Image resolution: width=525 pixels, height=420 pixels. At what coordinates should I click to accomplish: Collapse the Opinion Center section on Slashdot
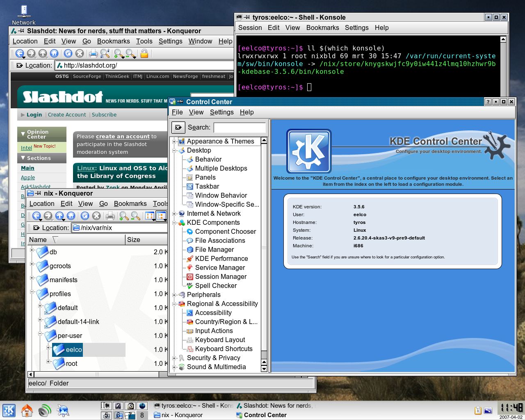coord(23,134)
